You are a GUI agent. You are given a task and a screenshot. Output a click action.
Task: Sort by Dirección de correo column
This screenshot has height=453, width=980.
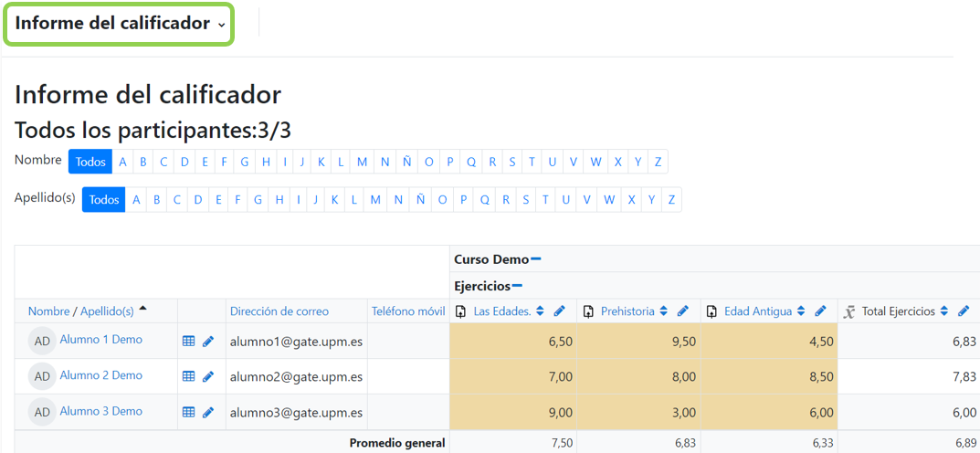(x=279, y=311)
